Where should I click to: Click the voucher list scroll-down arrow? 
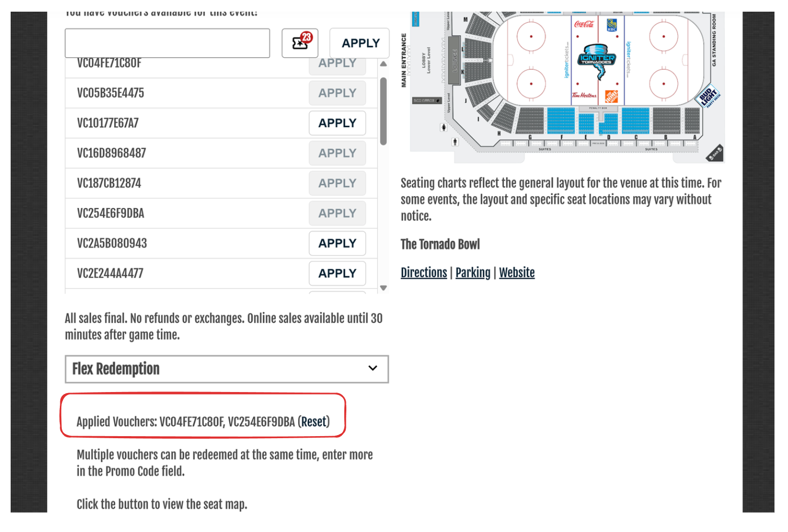click(x=383, y=288)
